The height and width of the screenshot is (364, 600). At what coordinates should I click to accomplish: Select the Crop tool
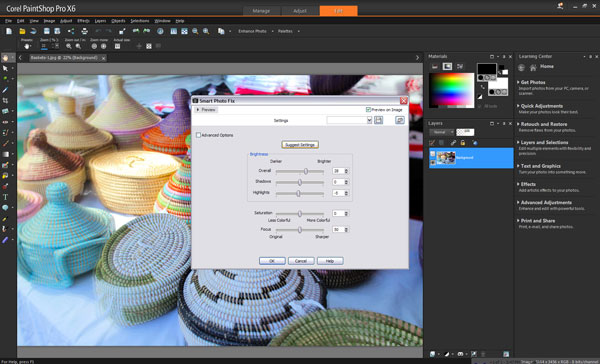(5, 100)
